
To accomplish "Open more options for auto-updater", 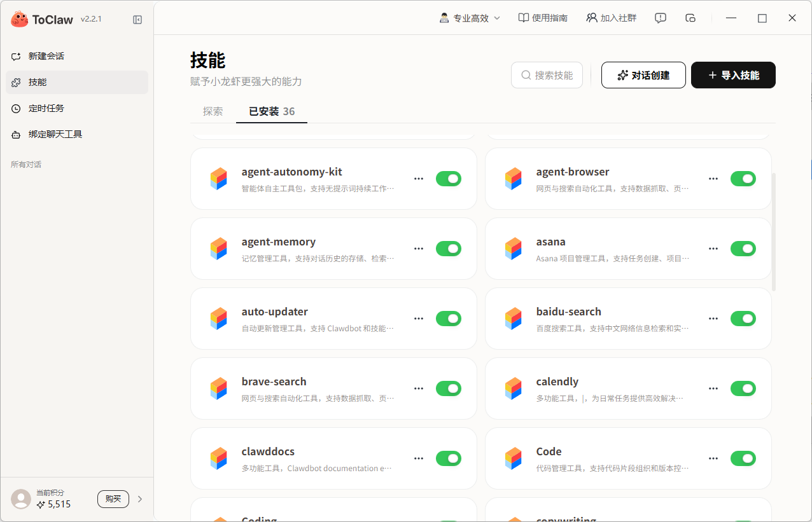I will click(419, 319).
